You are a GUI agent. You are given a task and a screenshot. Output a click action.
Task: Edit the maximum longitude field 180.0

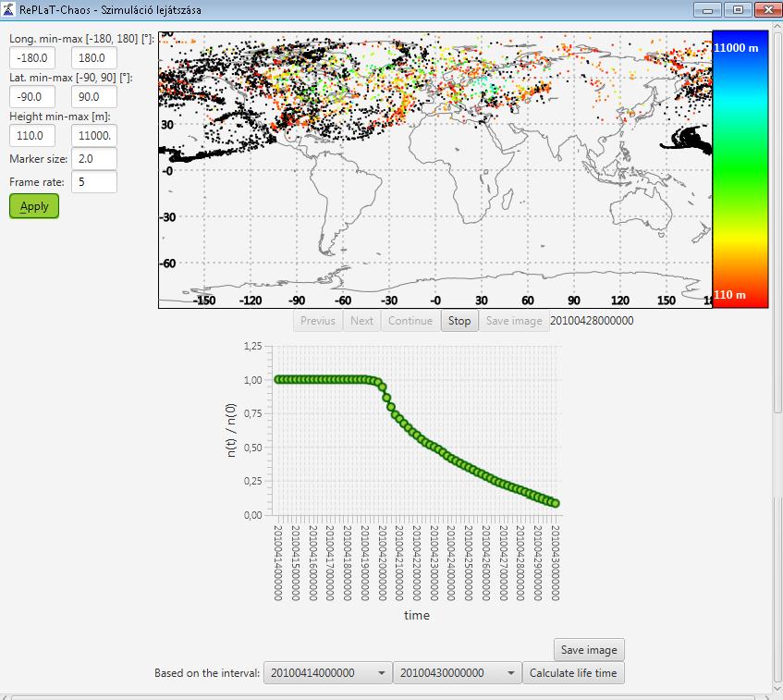pos(94,58)
